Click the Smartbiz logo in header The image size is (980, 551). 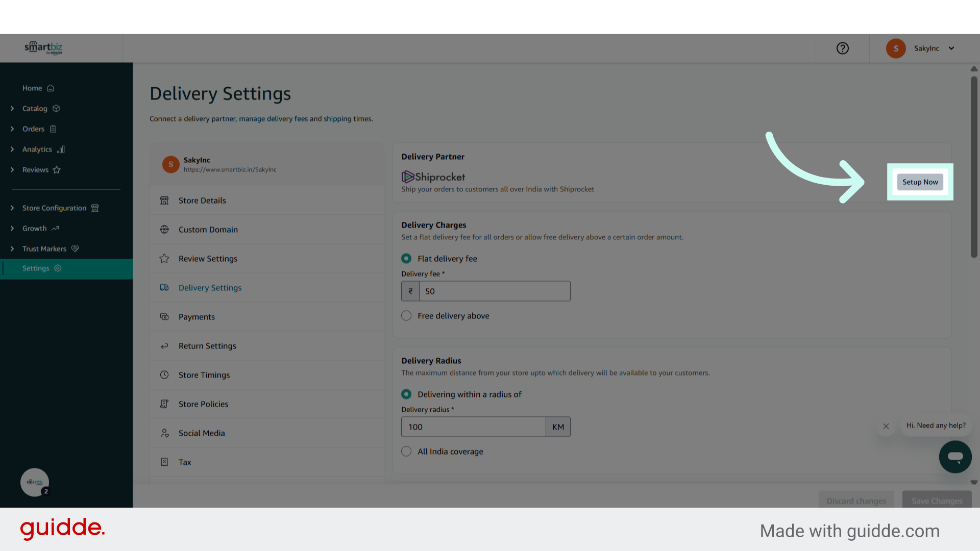coord(43,48)
